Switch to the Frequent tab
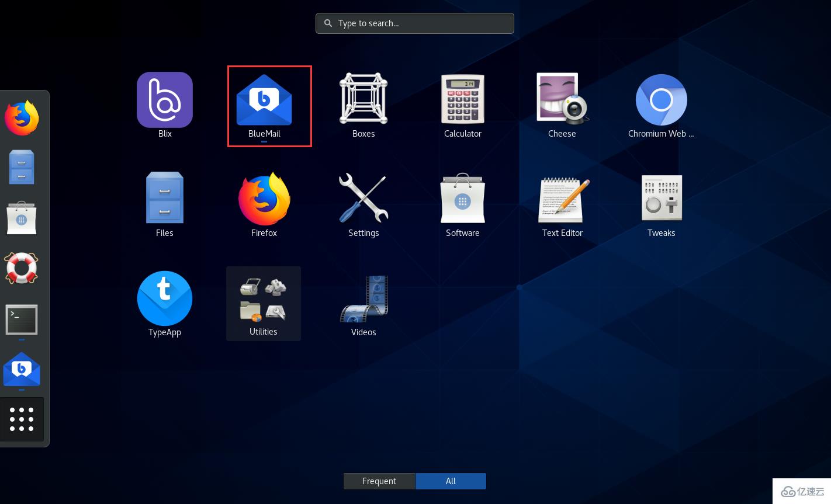Viewport: 831px width, 504px height. pos(379,481)
